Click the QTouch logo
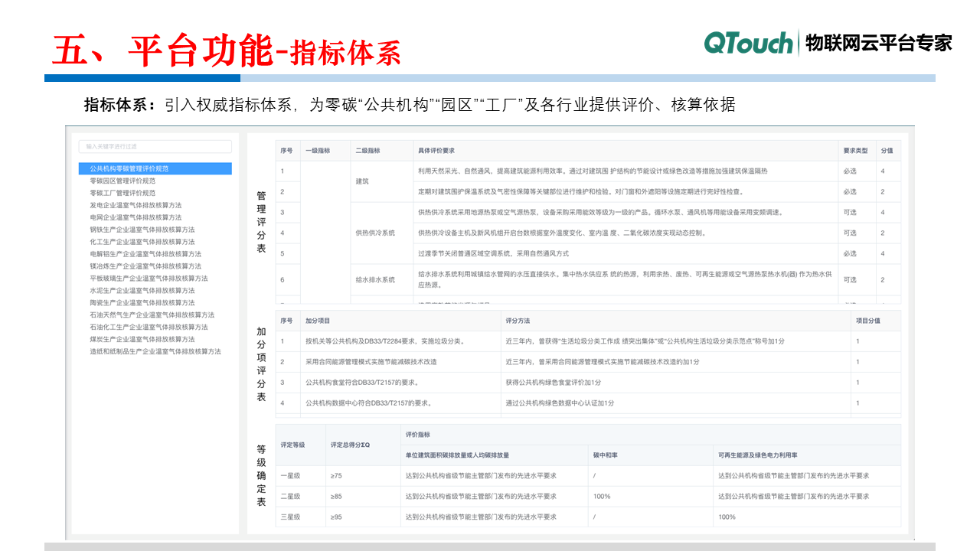Viewport: 980px width, 551px height. [748, 43]
